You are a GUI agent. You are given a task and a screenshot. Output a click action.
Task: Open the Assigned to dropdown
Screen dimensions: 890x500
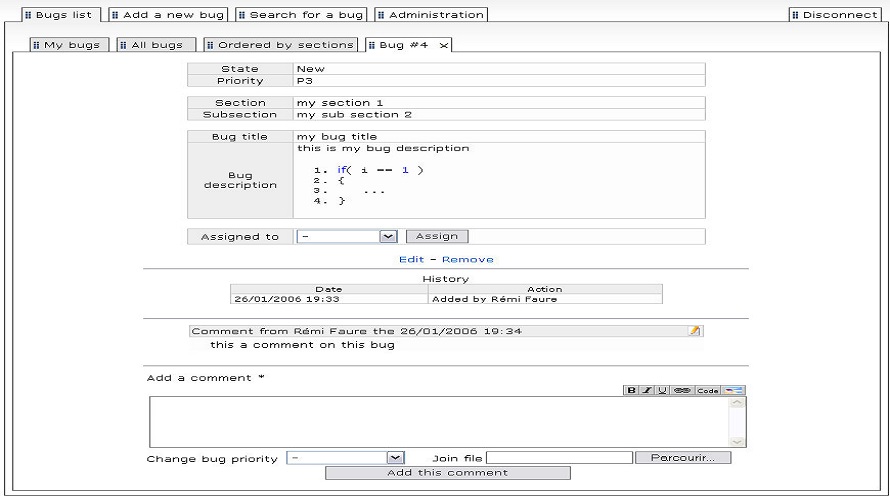coord(388,237)
